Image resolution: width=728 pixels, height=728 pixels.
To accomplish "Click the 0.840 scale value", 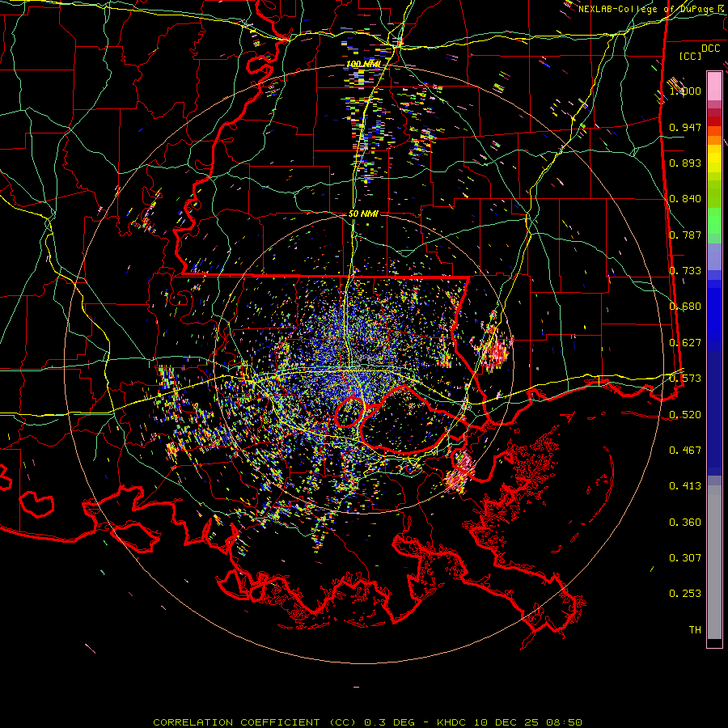I will coord(685,199).
